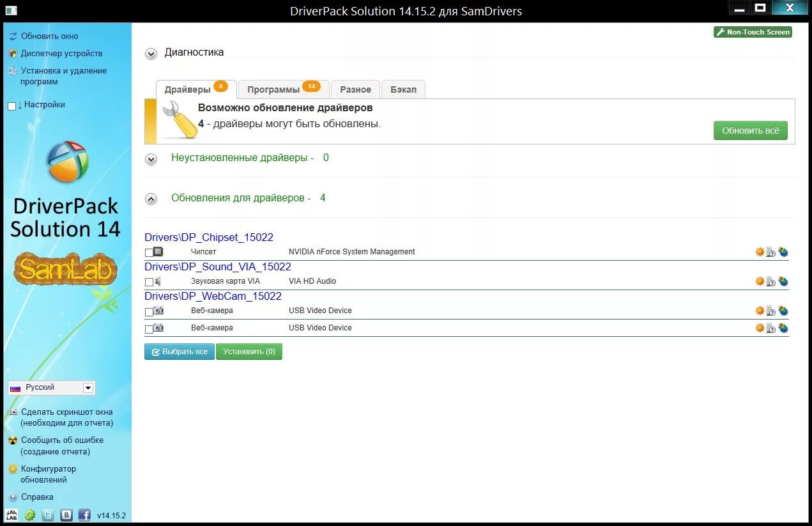Toggle the Настройки checkbox
Screen dimensions: 812x526
click(11, 106)
